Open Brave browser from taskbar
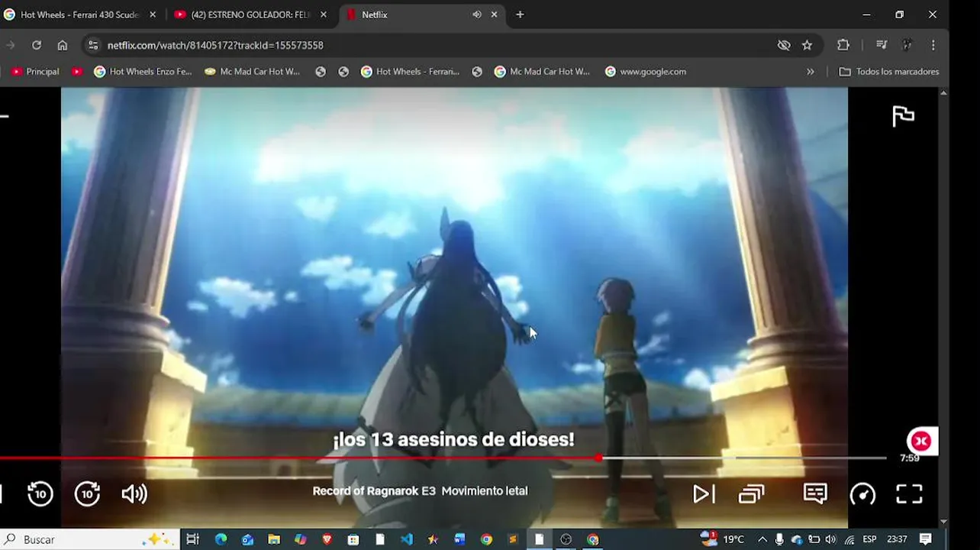Image resolution: width=980 pixels, height=550 pixels. (x=327, y=539)
